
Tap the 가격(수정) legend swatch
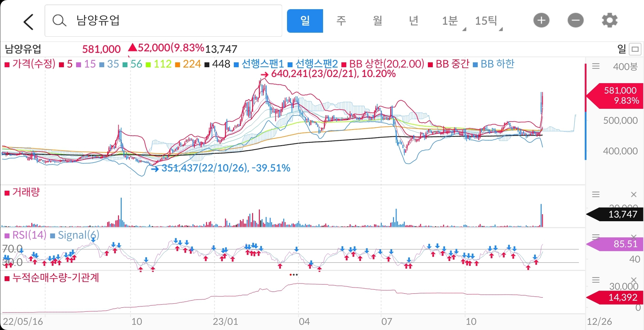[7, 64]
